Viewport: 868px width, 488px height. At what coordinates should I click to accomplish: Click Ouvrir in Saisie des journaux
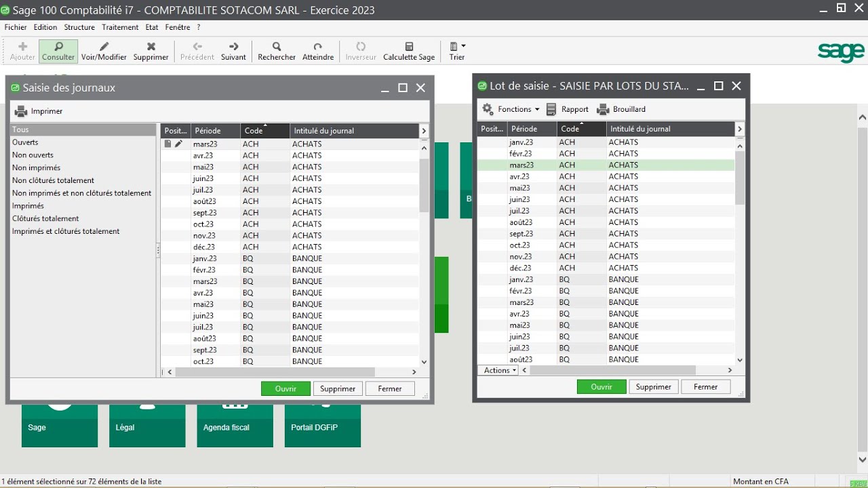(285, 389)
